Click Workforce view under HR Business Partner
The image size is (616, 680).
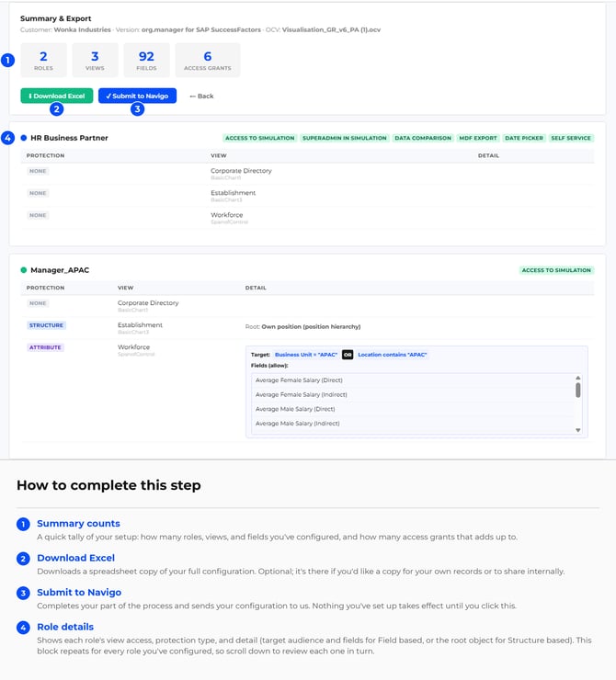pyautogui.click(x=227, y=215)
